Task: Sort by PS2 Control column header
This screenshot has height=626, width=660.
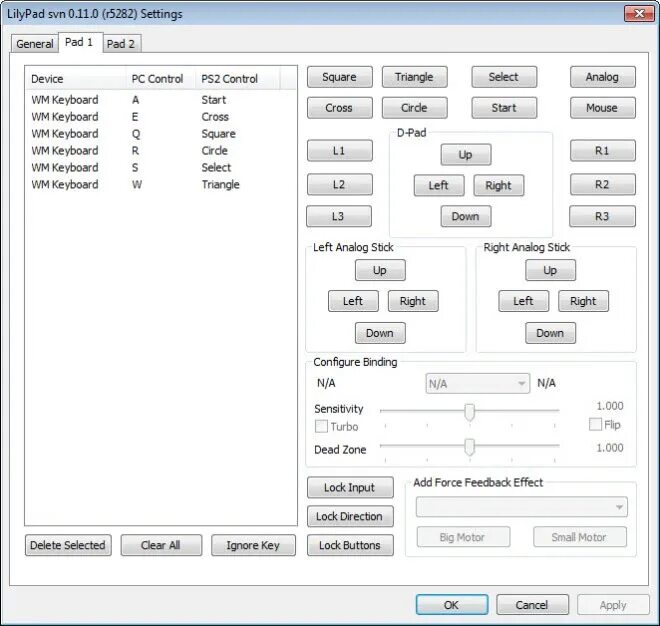Action: (x=238, y=79)
